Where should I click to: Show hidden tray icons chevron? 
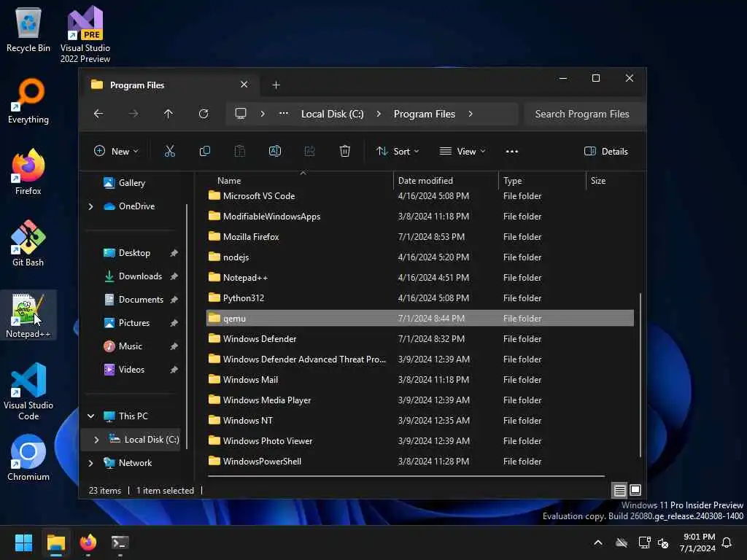click(598, 542)
